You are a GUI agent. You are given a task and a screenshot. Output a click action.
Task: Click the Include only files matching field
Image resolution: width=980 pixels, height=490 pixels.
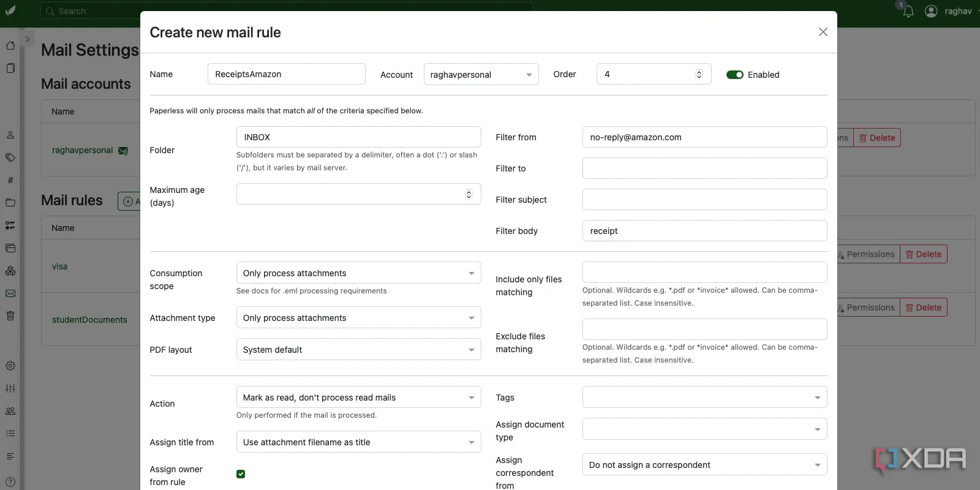coord(704,273)
